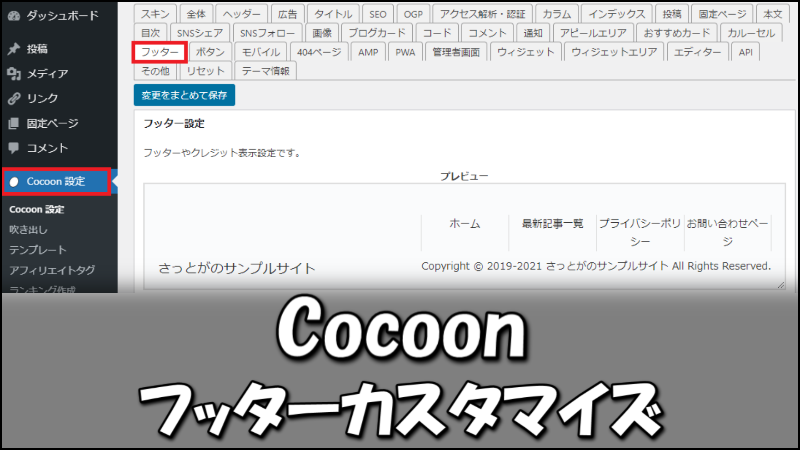Open the フッター settings tab
Viewport: 800px width, 450px height.
[160, 51]
